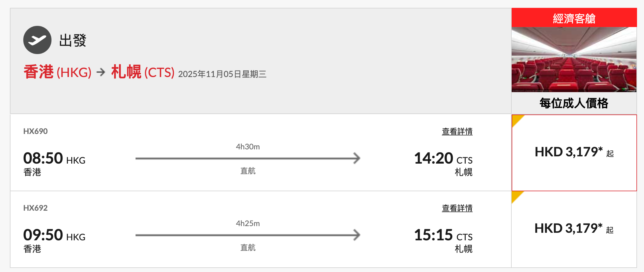Click the 08:50 HKG departure time
The image size is (644, 272).
pos(54,159)
